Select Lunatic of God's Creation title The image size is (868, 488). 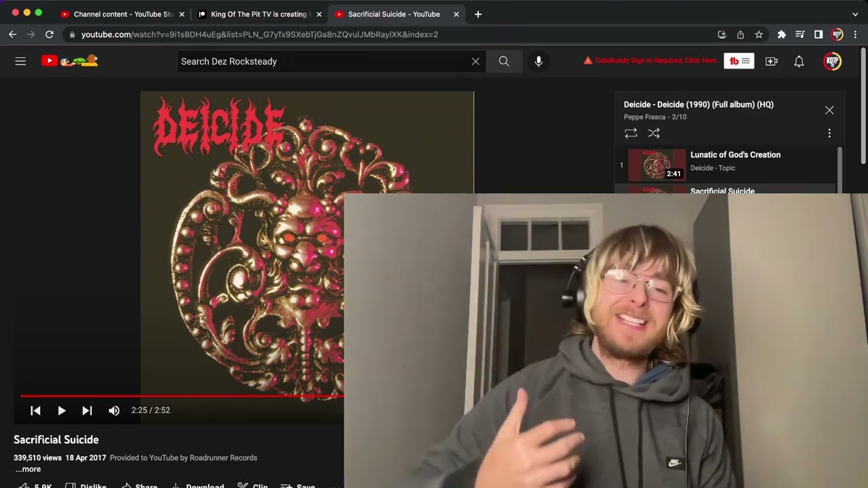click(735, 155)
